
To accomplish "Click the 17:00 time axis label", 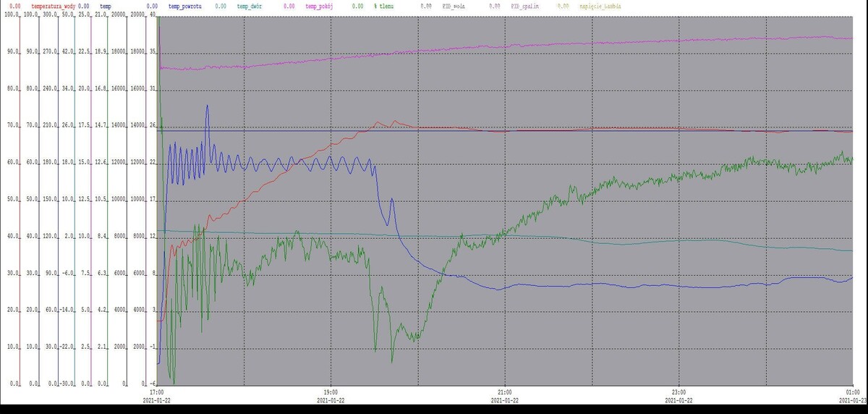I will tap(157, 391).
